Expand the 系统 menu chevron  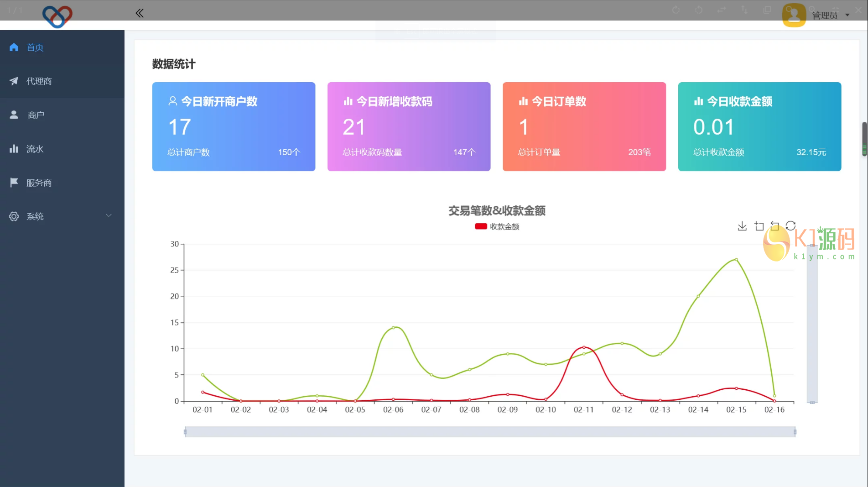point(109,216)
